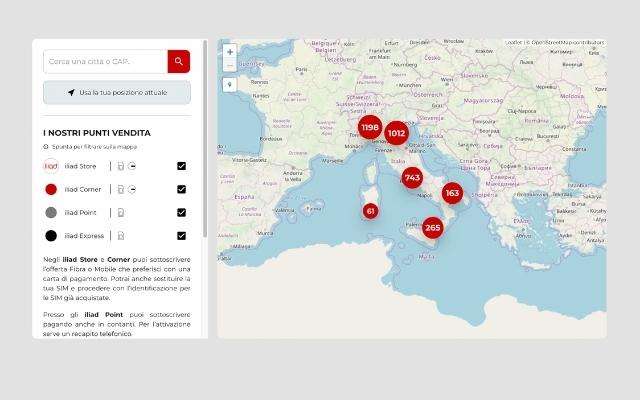The image size is (640, 400).
Task: Click the red iliad Corner dot
Action: (51, 189)
